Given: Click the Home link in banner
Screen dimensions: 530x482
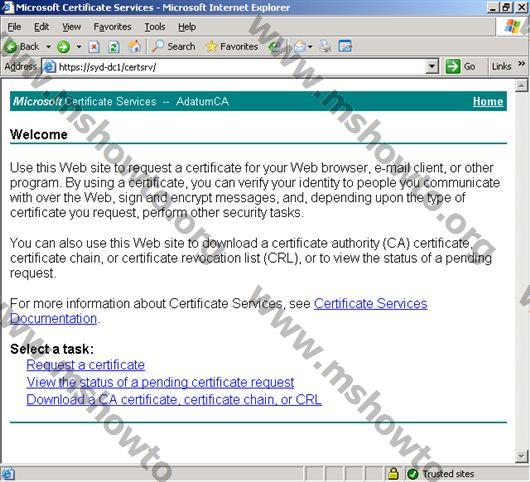Looking at the screenshot, I should click(488, 101).
